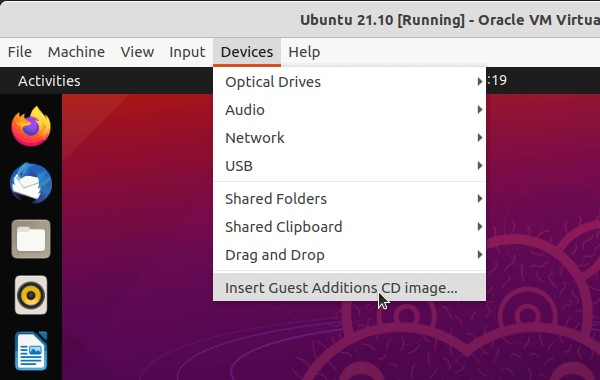Viewport: 600px width, 380px height.
Task: Open the View menu
Action: pyautogui.click(x=137, y=52)
